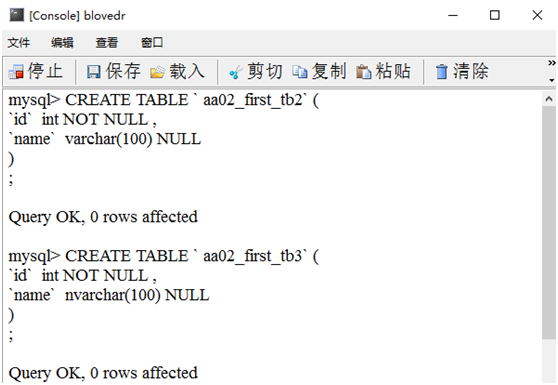Open the 编辑 (Edit) menu
The image size is (558, 385).
tap(62, 43)
